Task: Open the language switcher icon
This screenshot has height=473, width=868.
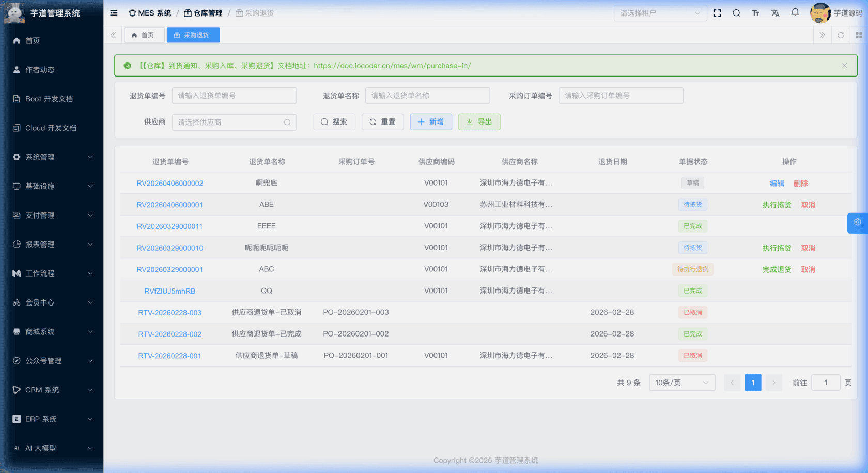Action: [x=775, y=13]
